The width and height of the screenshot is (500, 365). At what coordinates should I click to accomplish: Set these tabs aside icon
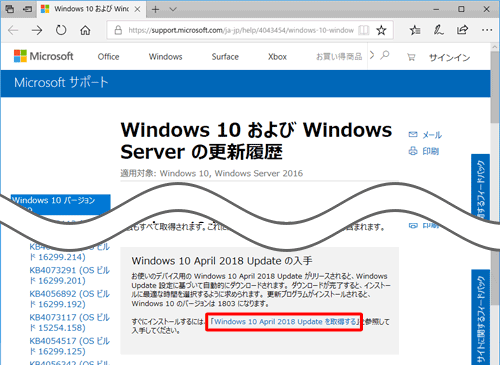[x=27, y=9]
